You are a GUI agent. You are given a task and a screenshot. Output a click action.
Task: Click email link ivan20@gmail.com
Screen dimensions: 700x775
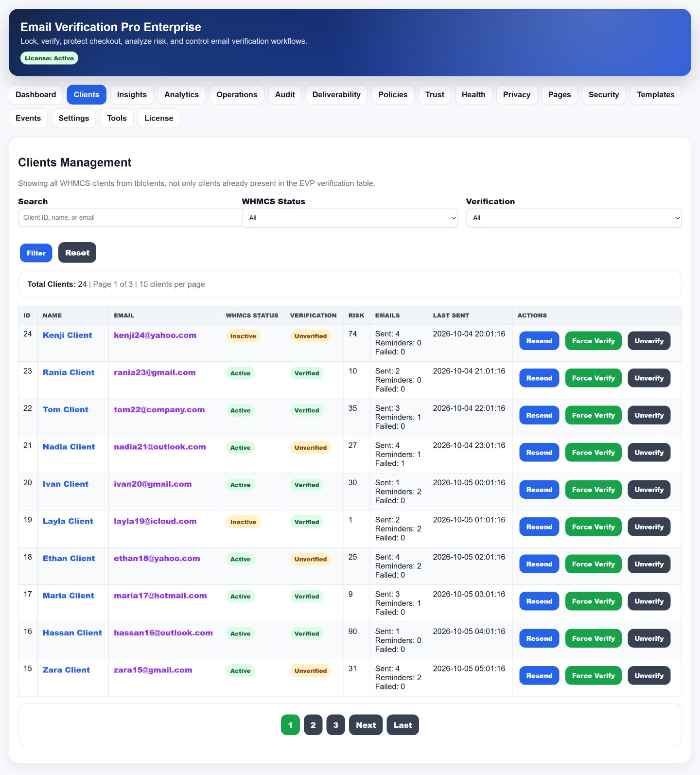point(153,484)
